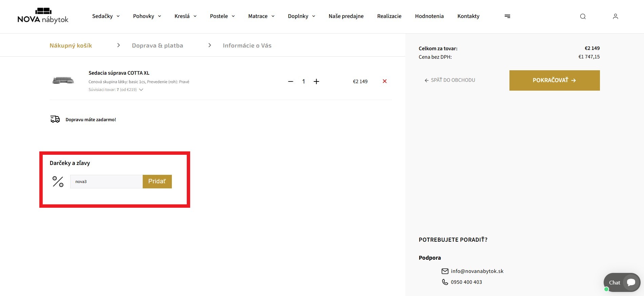The height and width of the screenshot is (296, 644).
Task: Click the quantity value 1 field
Action: (x=303, y=81)
